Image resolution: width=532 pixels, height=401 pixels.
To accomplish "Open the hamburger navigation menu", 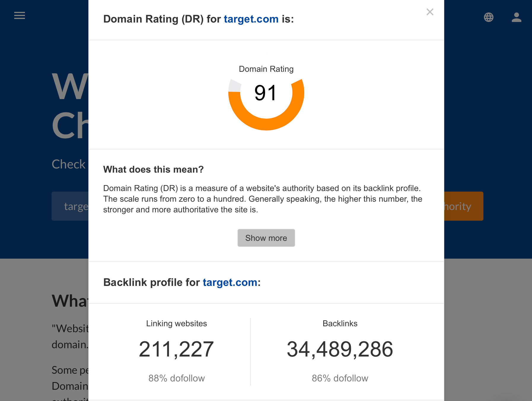I will point(20,15).
